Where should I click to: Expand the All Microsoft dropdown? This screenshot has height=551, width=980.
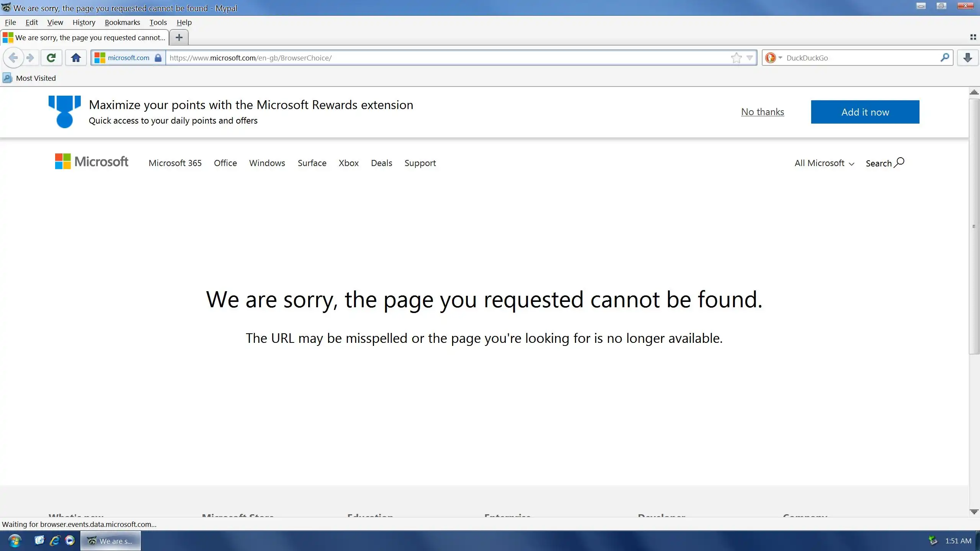824,163
